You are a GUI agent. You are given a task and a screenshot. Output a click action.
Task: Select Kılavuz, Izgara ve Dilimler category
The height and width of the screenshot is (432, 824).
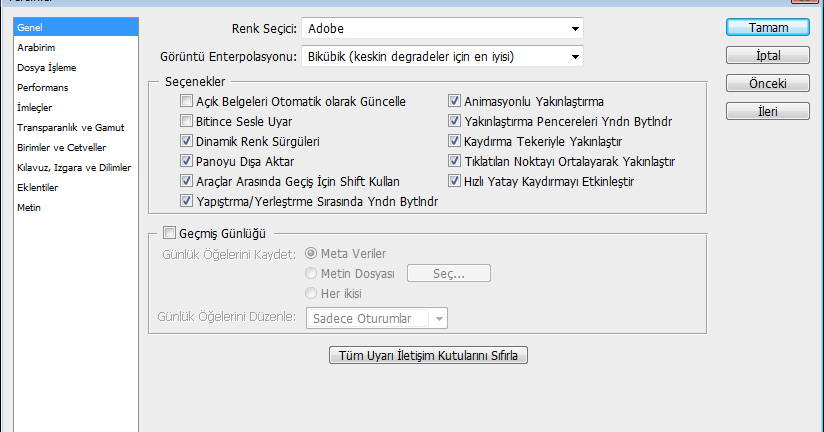point(74,167)
